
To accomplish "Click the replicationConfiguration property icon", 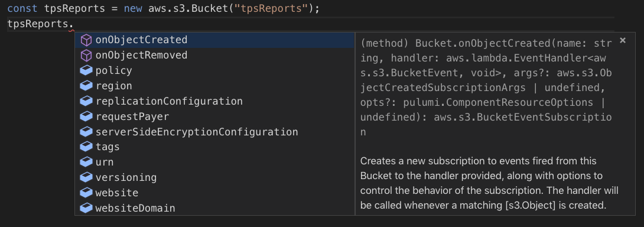I will pos(86,100).
